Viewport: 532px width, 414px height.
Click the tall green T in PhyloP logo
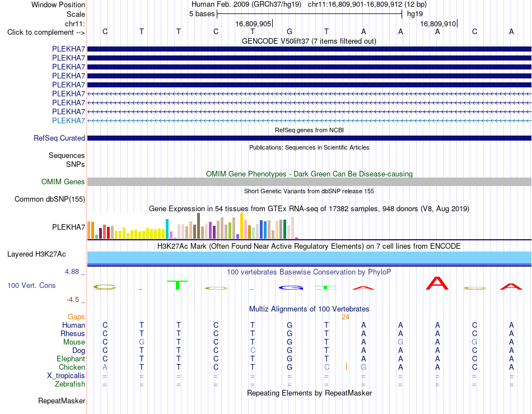178,285
